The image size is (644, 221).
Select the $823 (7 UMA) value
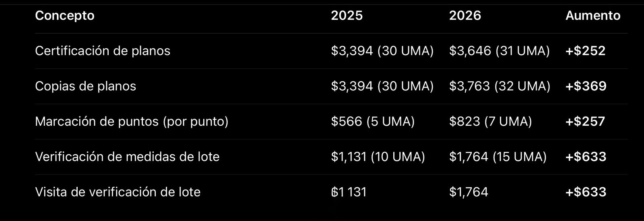490,121
